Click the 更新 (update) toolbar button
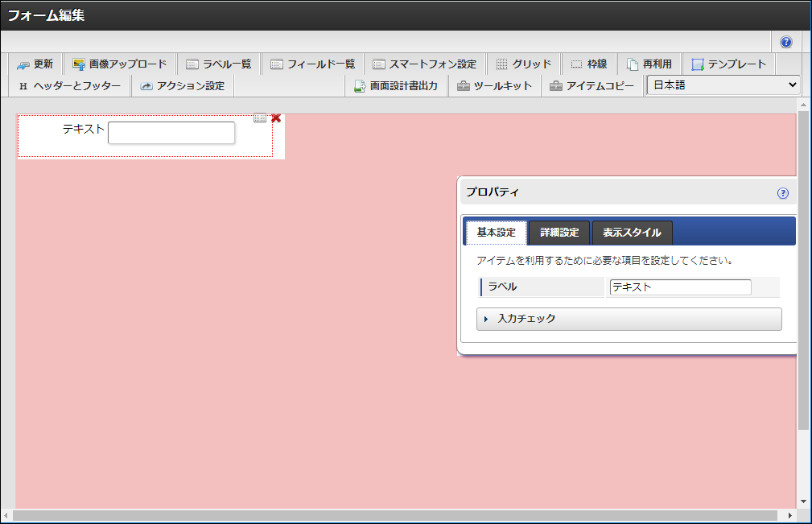This screenshot has width=812, height=524. click(35, 64)
